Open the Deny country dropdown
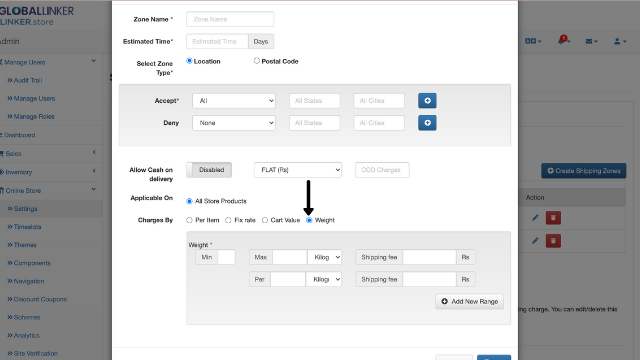This screenshot has width=640, height=360. tap(234, 123)
